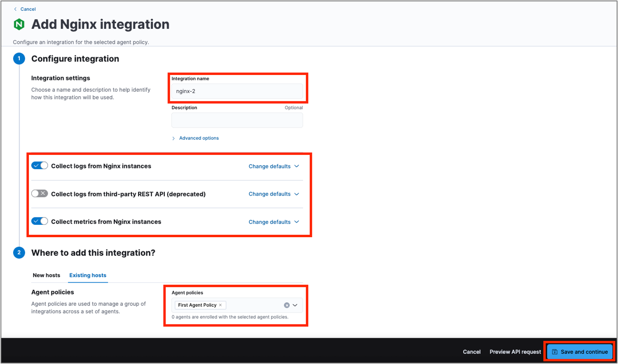Image resolution: width=618 pixels, height=364 pixels.
Task: Open the Agent policies dropdown arrow
Action: click(295, 305)
